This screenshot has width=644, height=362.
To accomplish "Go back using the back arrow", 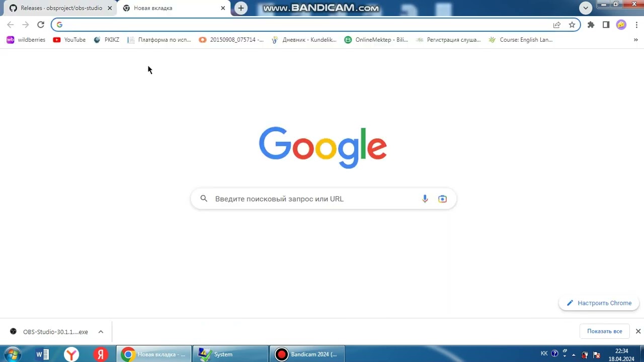I will (x=11, y=25).
